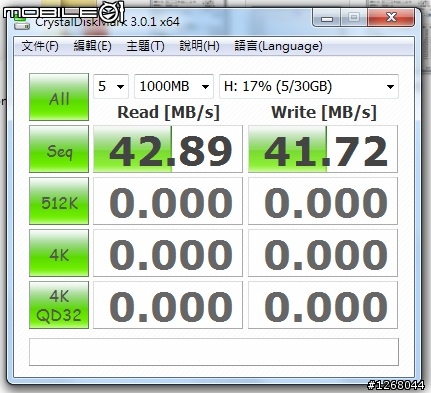This screenshot has height=393, width=431.
Task: Click the disabled maximize window button
Action: (354, 17)
